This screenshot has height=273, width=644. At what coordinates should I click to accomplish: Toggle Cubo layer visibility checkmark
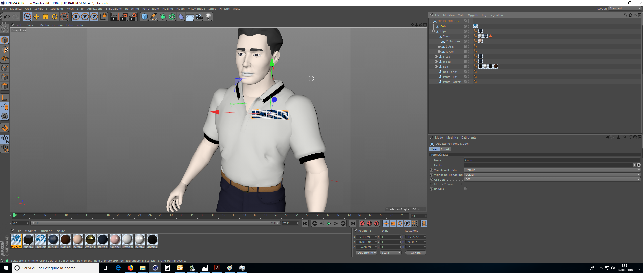[x=465, y=26]
